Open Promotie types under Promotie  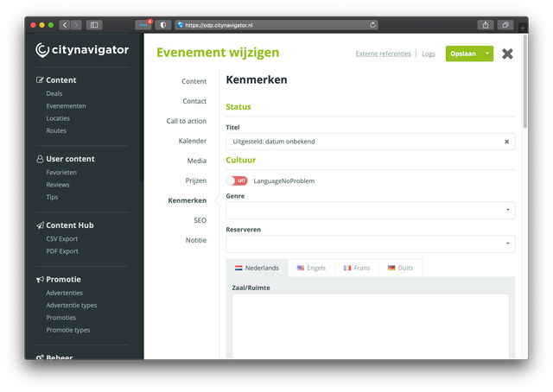tap(68, 330)
